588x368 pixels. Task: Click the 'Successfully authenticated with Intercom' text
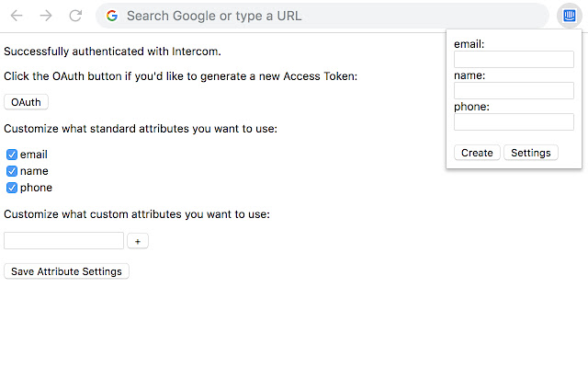point(112,52)
